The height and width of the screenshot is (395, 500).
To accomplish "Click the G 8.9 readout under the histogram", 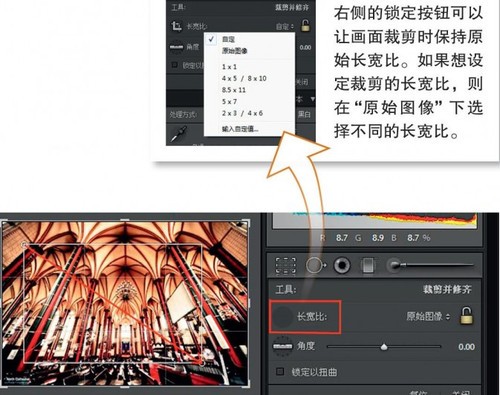I will click(369, 238).
